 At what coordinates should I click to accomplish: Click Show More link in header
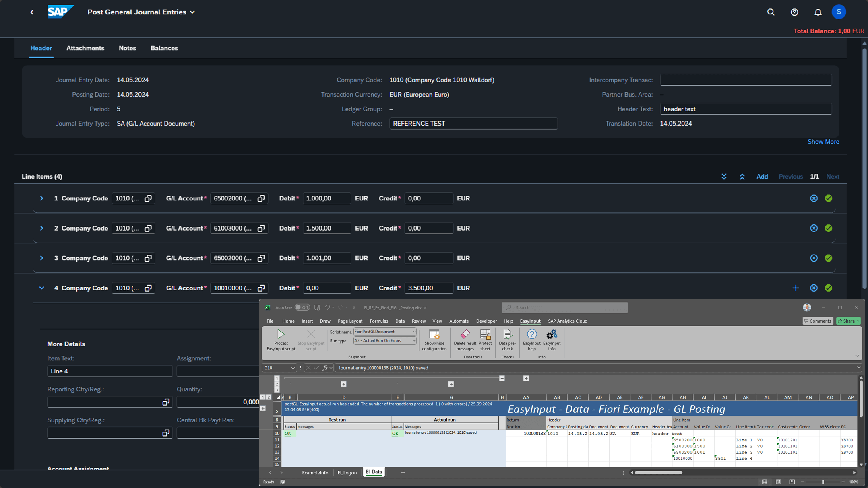tap(823, 142)
